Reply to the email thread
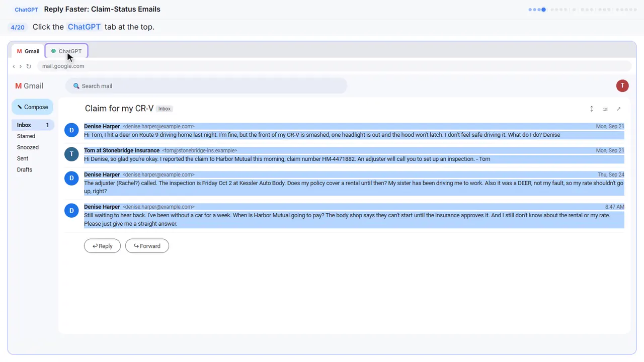Viewport: 644px width, 362px height. point(102,246)
